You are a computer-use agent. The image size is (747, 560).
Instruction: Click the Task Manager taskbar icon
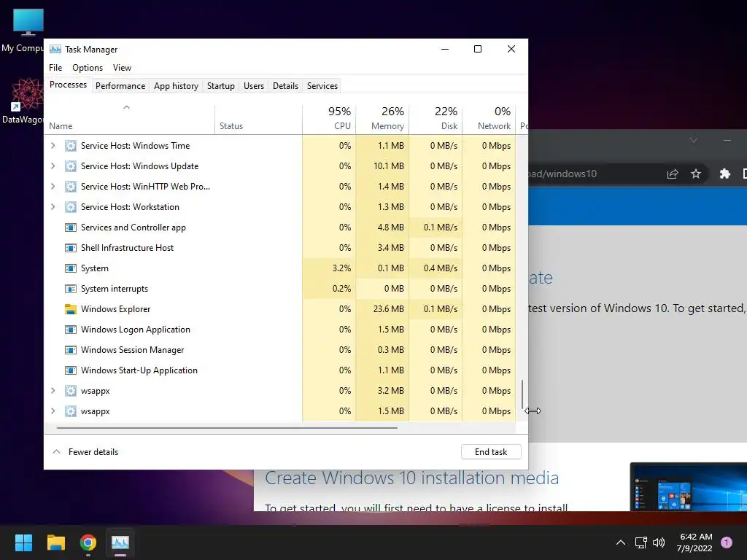120,542
